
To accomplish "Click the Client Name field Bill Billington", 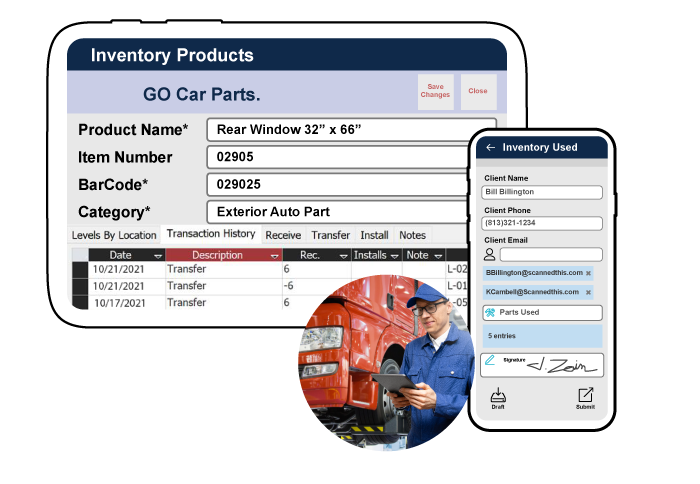I will click(542, 192).
